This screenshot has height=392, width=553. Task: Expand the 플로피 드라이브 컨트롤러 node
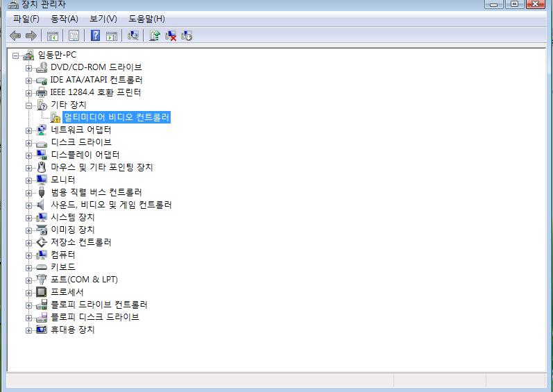(28, 305)
